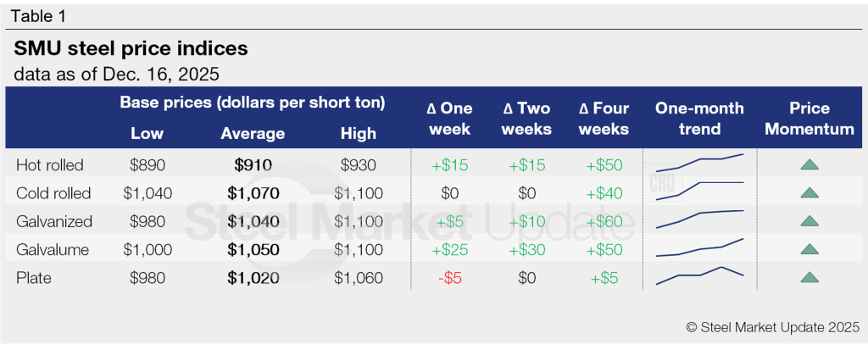This screenshot has width=868, height=350.
Task: Click the Average column header
Action: (x=253, y=133)
